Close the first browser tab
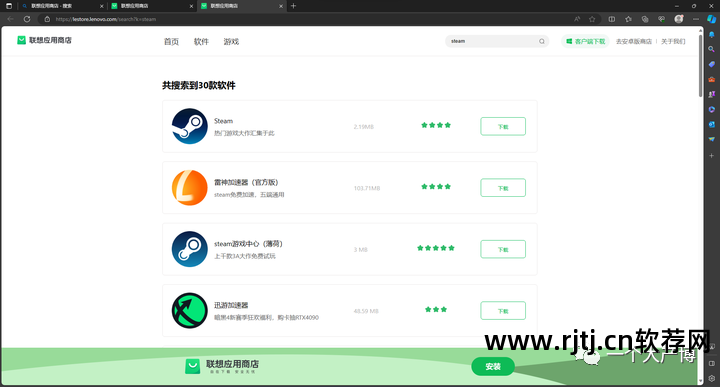 tap(101, 6)
